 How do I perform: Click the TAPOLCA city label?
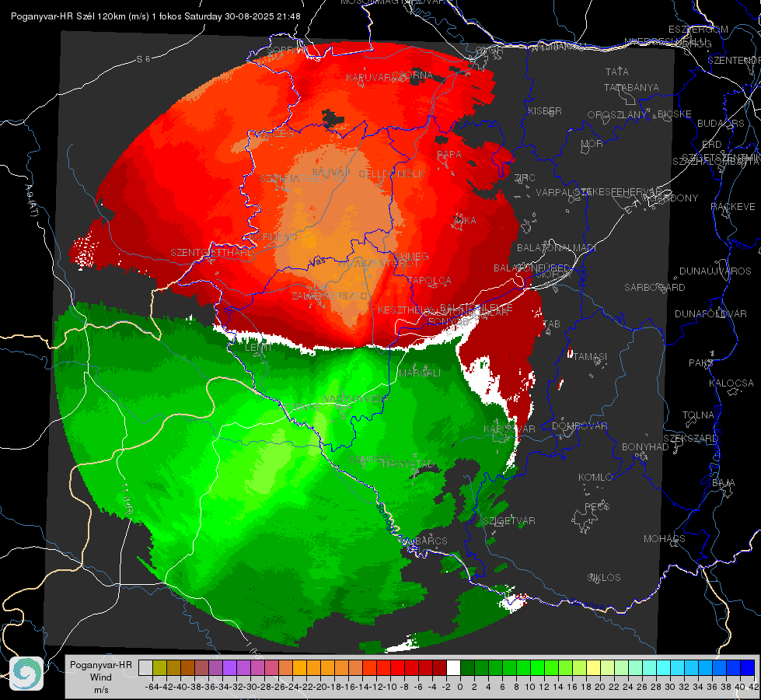[429, 280]
